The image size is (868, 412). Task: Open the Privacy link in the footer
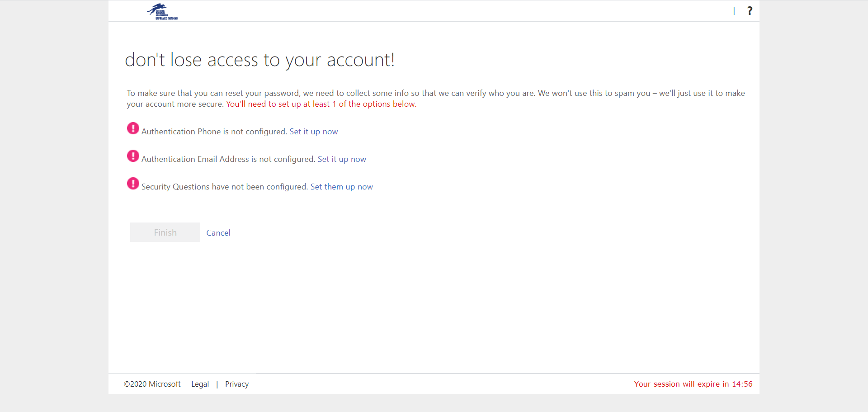(x=237, y=384)
